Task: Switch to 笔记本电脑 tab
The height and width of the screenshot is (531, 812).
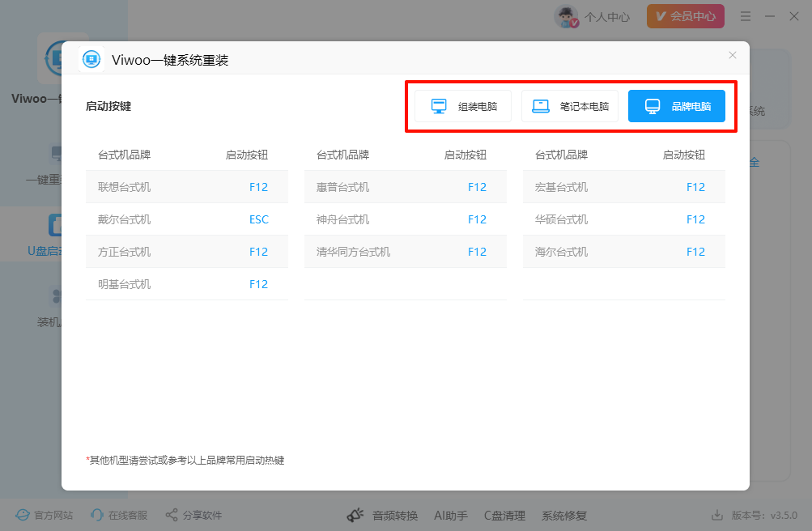Action: coord(570,106)
